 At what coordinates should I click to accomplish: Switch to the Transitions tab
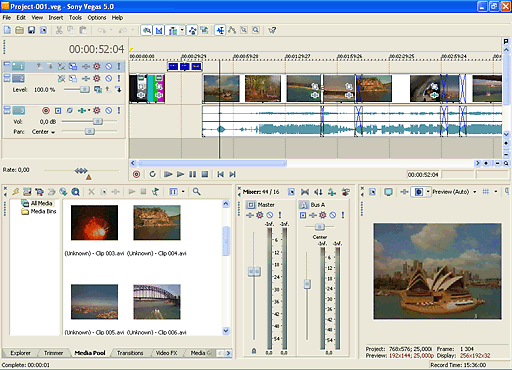pos(130,353)
